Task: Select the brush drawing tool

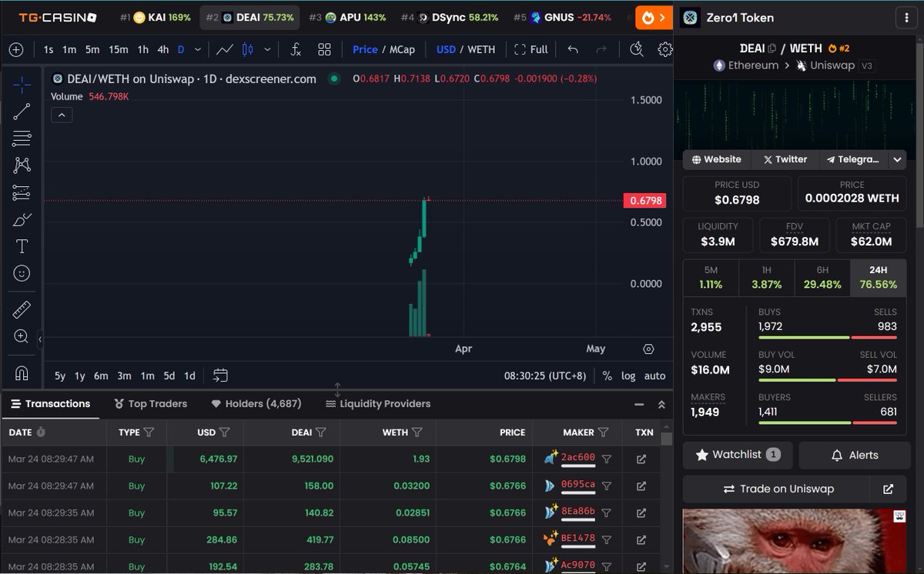Action: click(x=22, y=220)
